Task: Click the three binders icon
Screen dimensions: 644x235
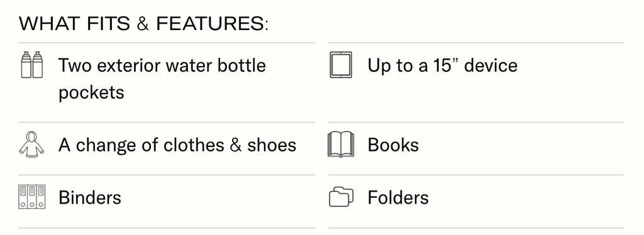Action: [31, 197]
